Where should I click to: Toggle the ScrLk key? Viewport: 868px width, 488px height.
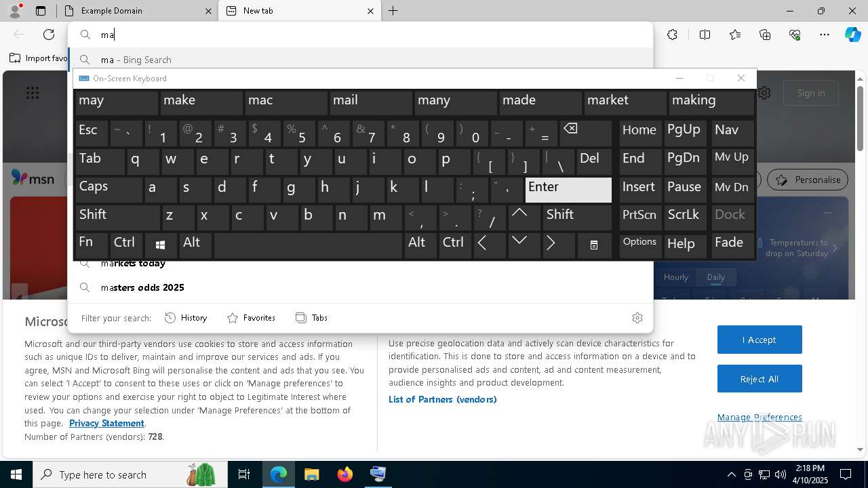point(686,217)
